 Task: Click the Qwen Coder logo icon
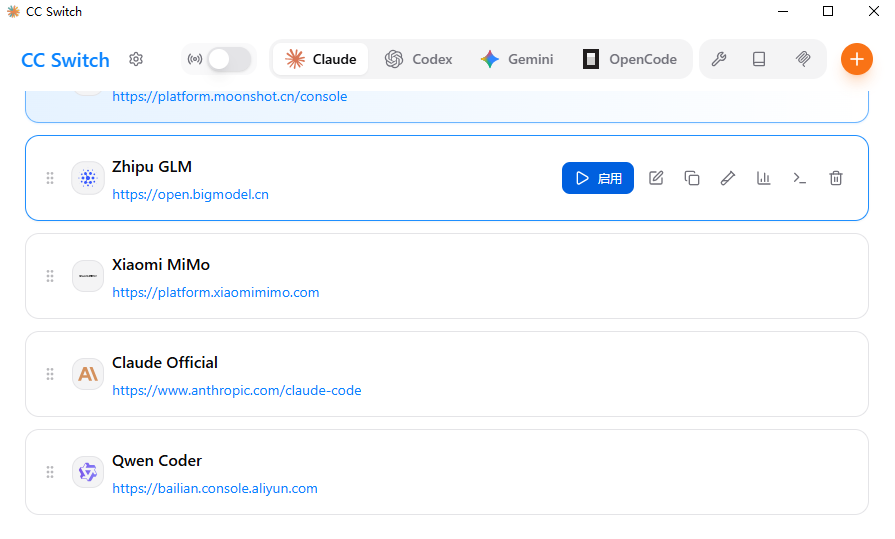click(x=88, y=472)
